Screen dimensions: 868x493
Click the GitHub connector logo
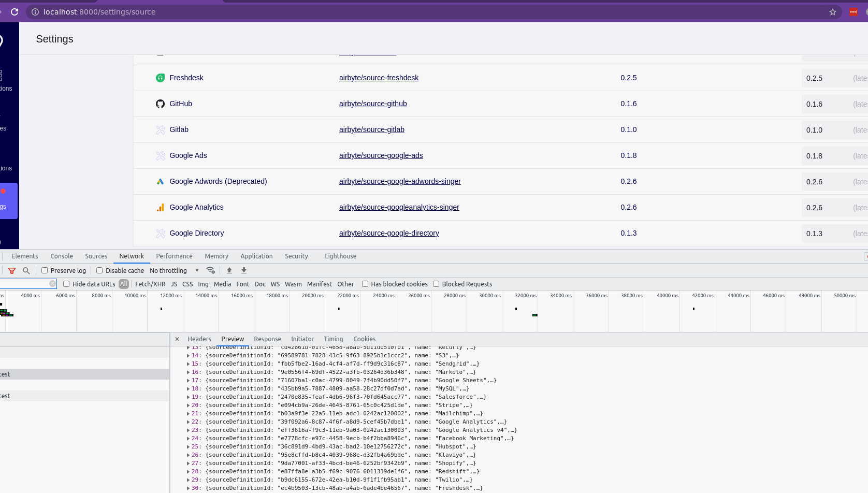(x=161, y=104)
